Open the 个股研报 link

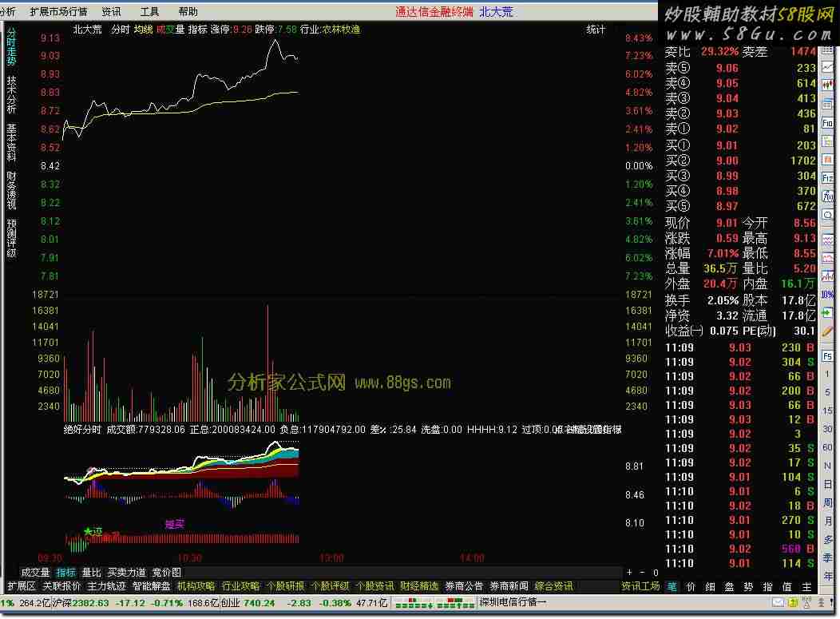(x=286, y=586)
